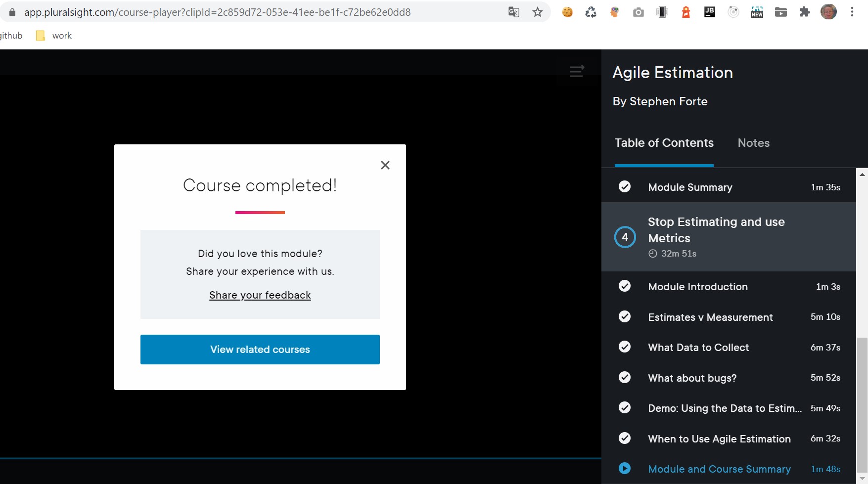This screenshot has width=868, height=484.
Task: Open the github bookmark
Action: pyautogui.click(x=11, y=36)
